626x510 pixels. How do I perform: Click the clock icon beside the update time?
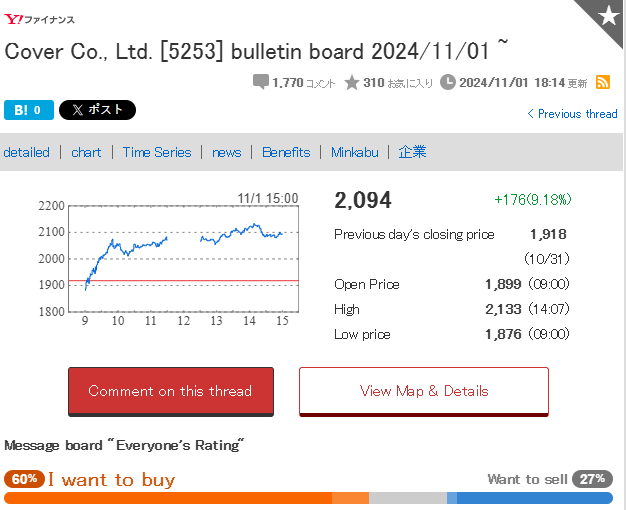tap(448, 82)
